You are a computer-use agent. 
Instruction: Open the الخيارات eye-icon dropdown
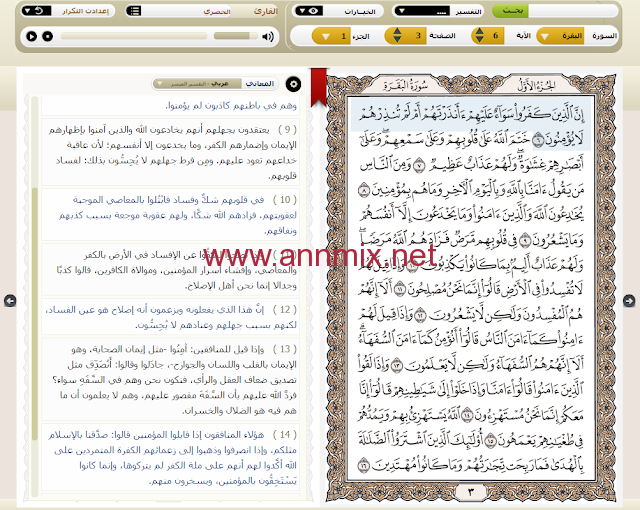(309, 11)
